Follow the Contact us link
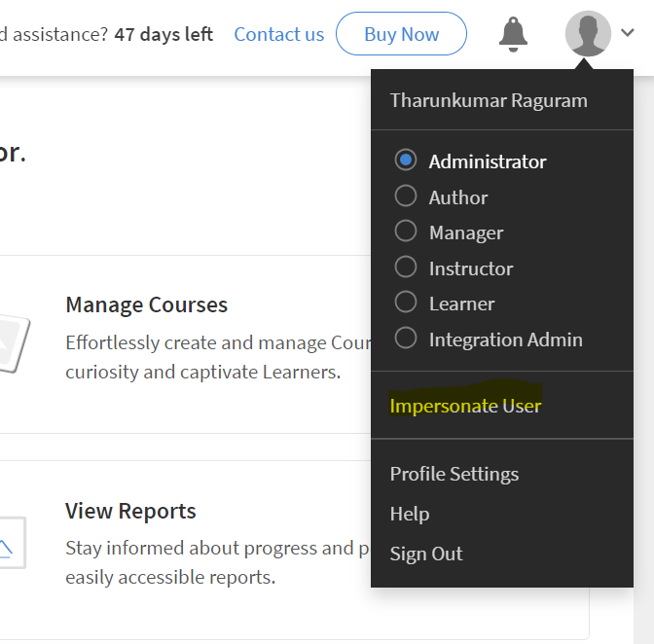Viewport: 654px width, 644px height. coord(278,34)
